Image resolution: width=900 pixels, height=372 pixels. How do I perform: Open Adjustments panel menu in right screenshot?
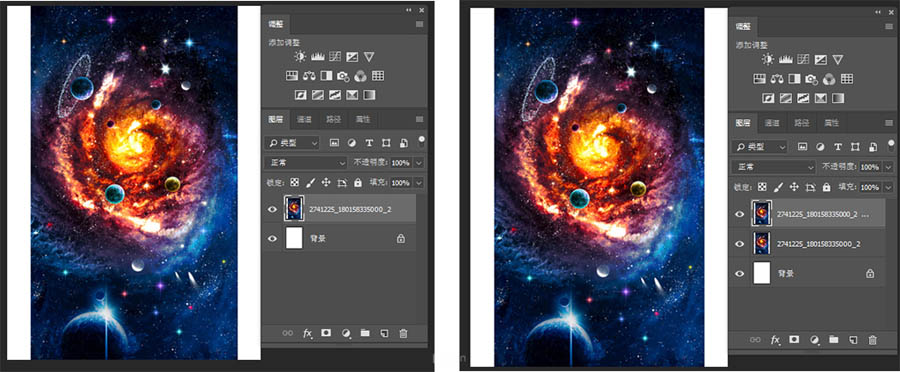889,26
